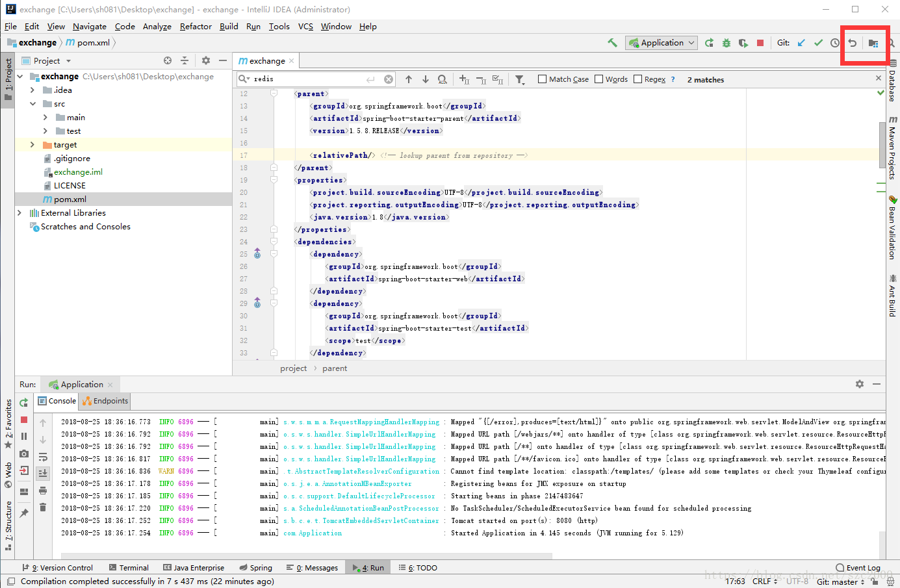Viewport: 900px width, 588px height.
Task: Commit changes with the green checkmark
Action: [818, 43]
